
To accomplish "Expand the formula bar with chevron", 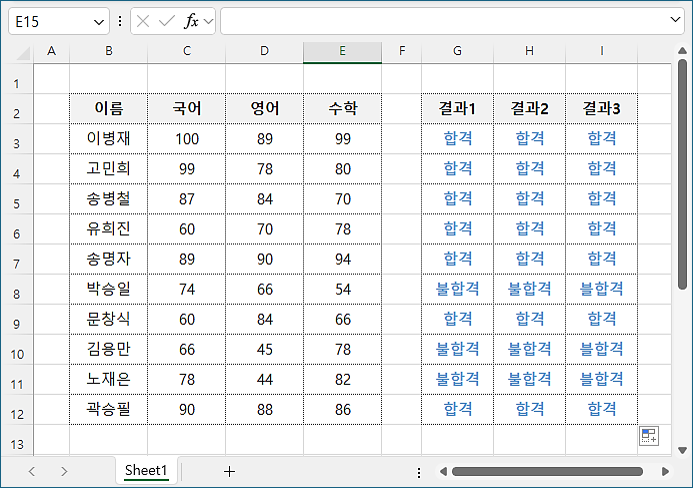I will pyautogui.click(x=676, y=20).
